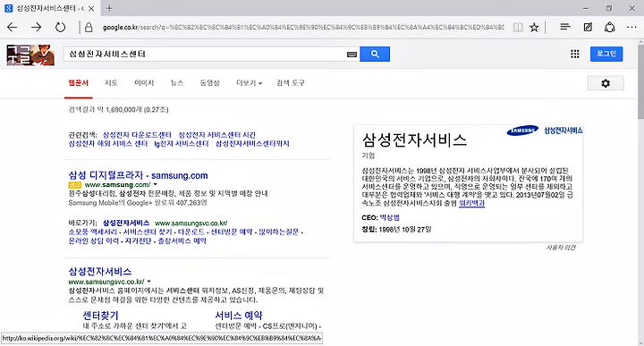Open the on-screen keyboard icon

[x=352, y=55]
